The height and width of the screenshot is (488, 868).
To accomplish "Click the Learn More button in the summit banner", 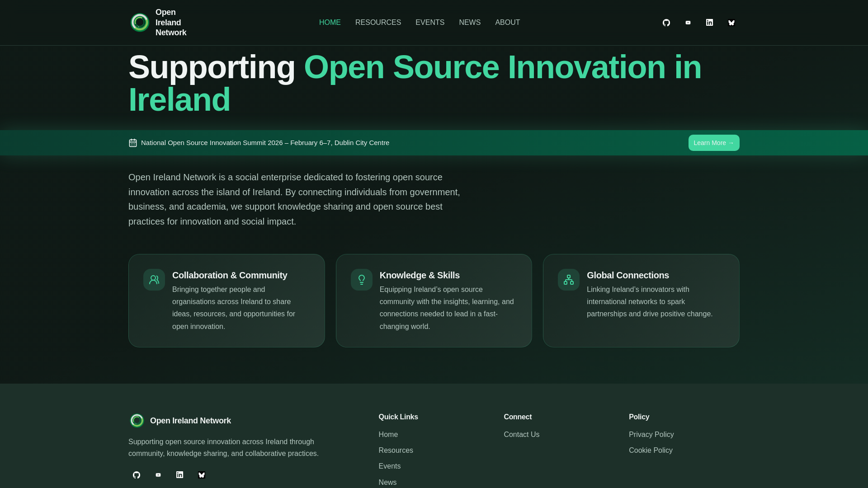I will 713,143.
